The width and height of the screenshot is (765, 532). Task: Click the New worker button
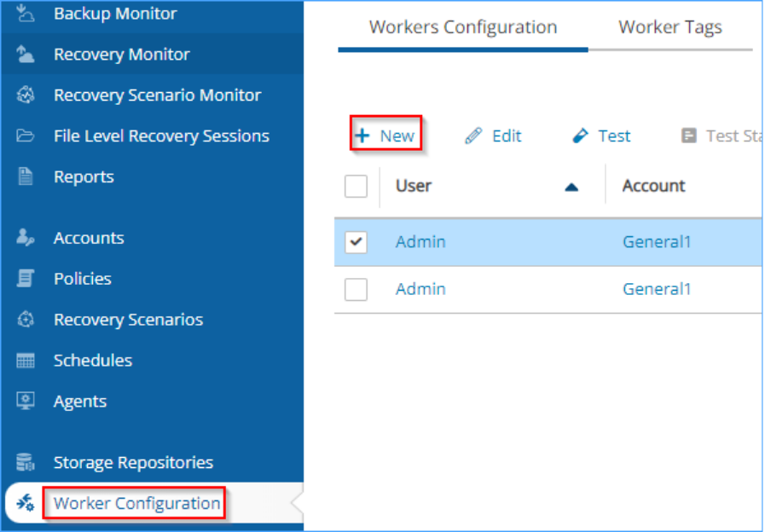tap(385, 135)
